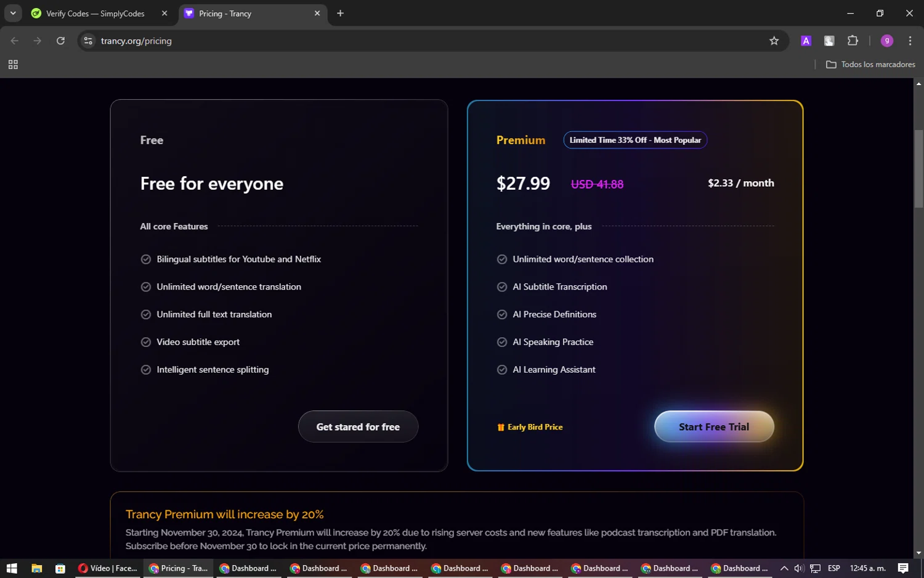Switch to the Verify Codes — SimplyCodes tab
The height and width of the screenshot is (578, 924).
[95, 14]
